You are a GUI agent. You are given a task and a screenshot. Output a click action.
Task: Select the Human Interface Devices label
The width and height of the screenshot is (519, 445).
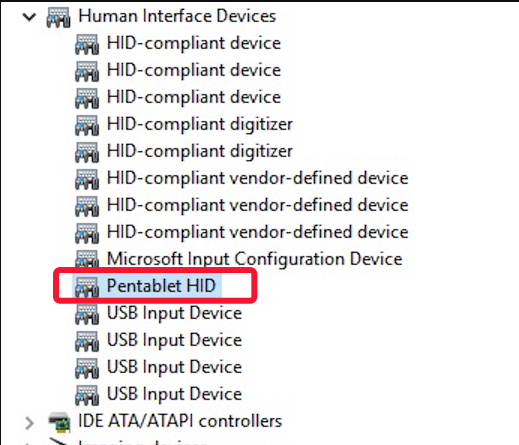click(x=177, y=16)
